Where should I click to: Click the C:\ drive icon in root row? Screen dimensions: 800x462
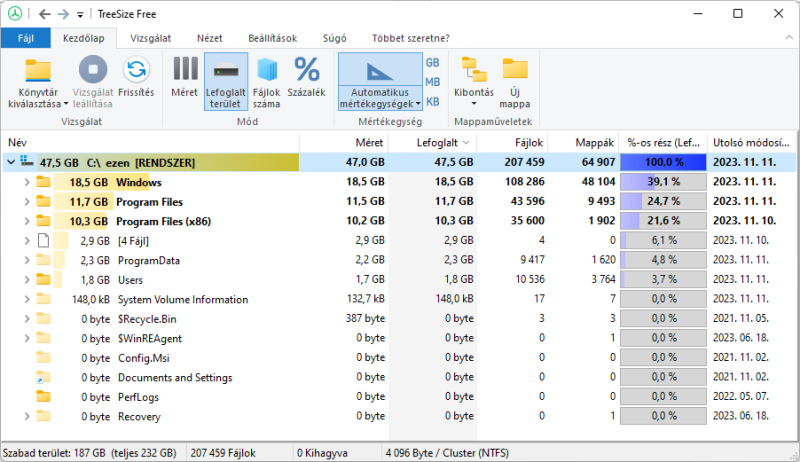point(27,162)
